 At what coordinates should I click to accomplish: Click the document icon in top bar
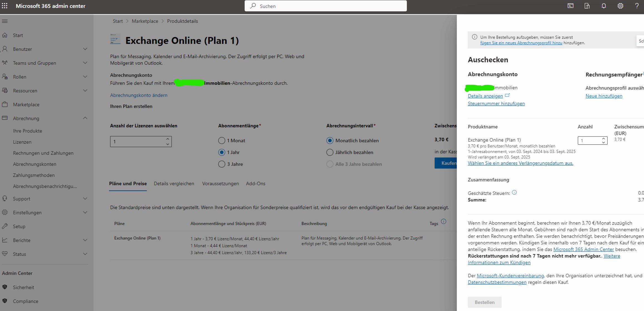click(x=587, y=6)
